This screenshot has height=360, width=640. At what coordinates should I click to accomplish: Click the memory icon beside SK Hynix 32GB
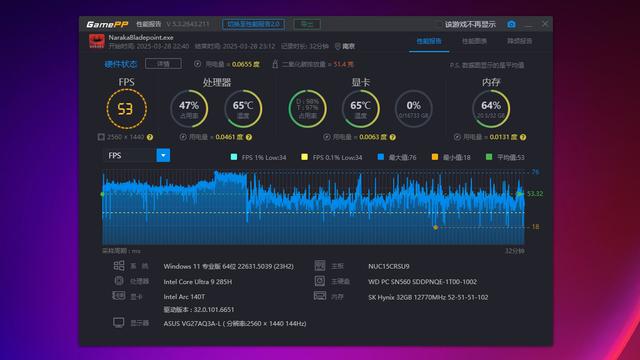(x=320, y=296)
